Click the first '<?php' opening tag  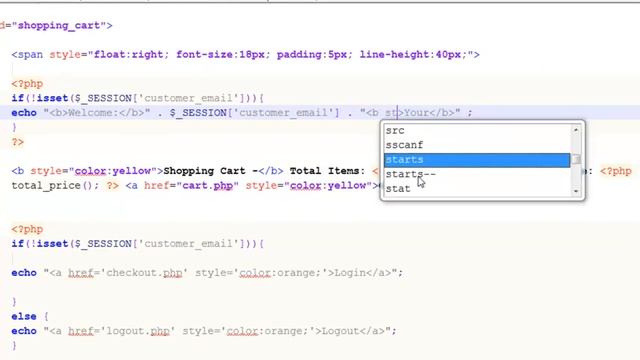pos(27,84)
